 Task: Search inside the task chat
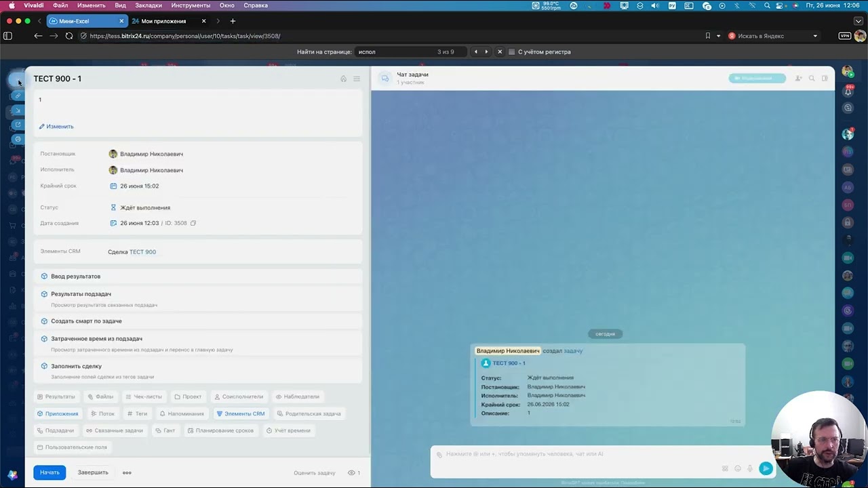point(812,79)
